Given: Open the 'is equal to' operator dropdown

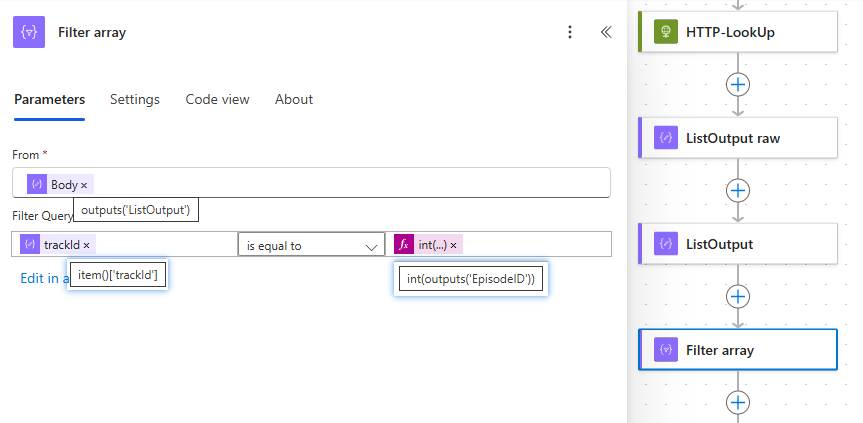Looking at the screenshot, I should tap(310, 245).
